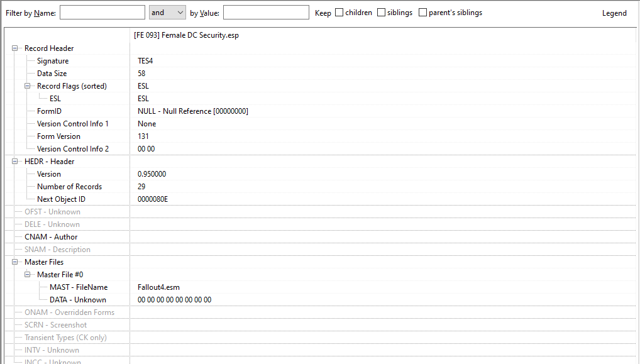Select the CNAM - Author row
Image resolution: width=640 pixels, height=364 pixels.
[x=51, y=237]
